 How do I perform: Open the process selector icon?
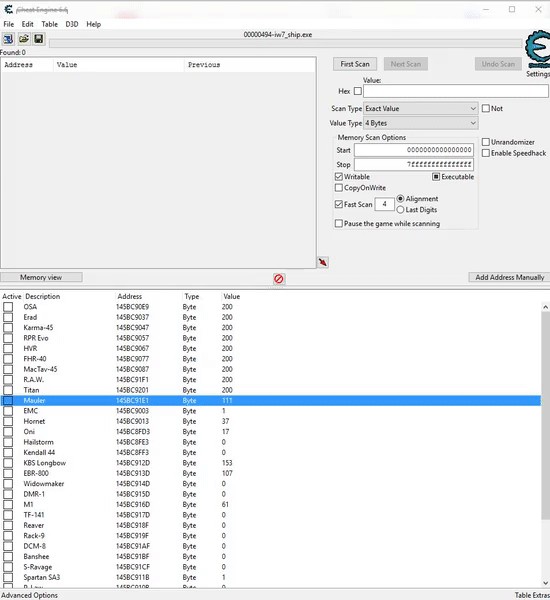tap(8, 39)
